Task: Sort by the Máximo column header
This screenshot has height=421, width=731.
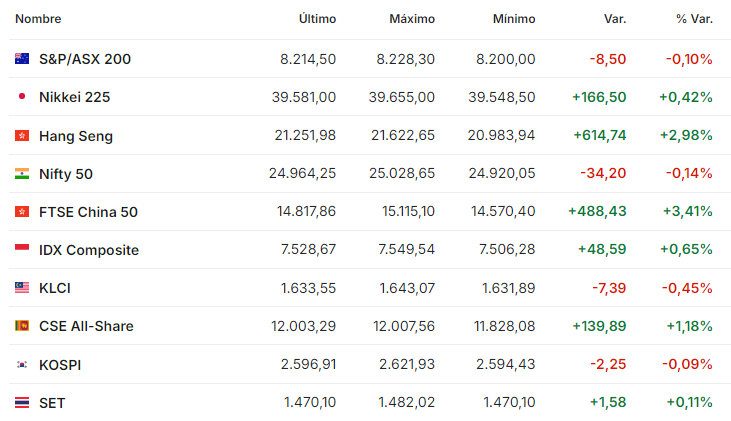Action: (x=412, y=19)
